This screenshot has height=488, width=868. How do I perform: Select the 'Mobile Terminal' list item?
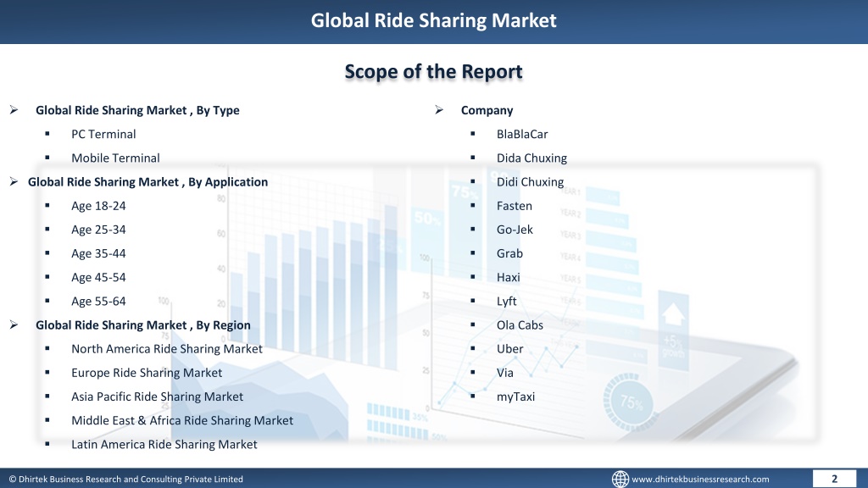(x=115, y=158)
